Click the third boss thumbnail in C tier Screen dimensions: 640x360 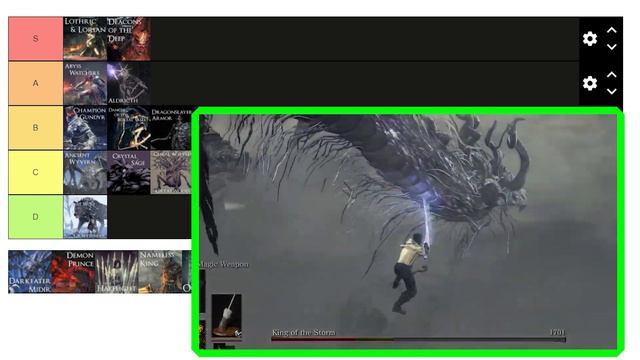pos(171,172)
